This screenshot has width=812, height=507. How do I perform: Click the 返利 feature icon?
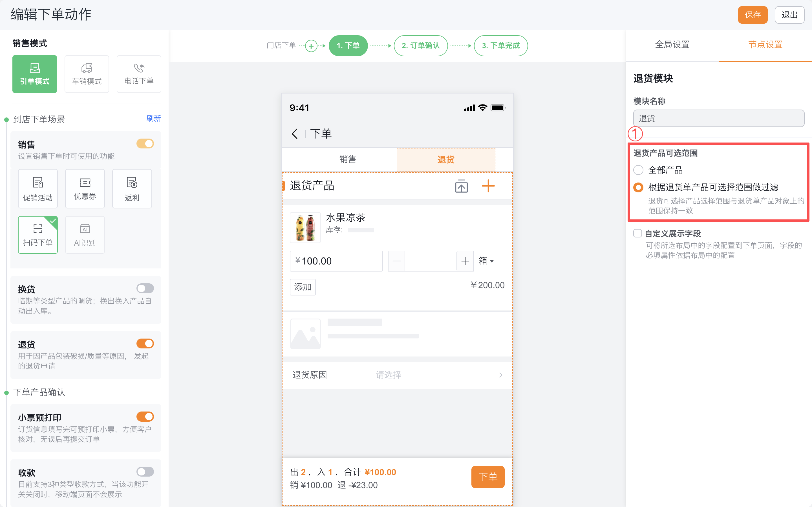click(x=132, y=188)
